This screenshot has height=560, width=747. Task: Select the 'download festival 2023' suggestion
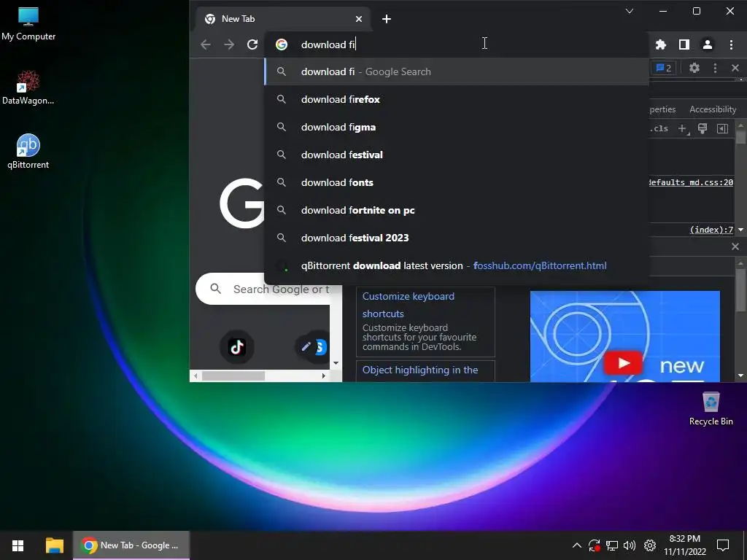click(457, 238)
